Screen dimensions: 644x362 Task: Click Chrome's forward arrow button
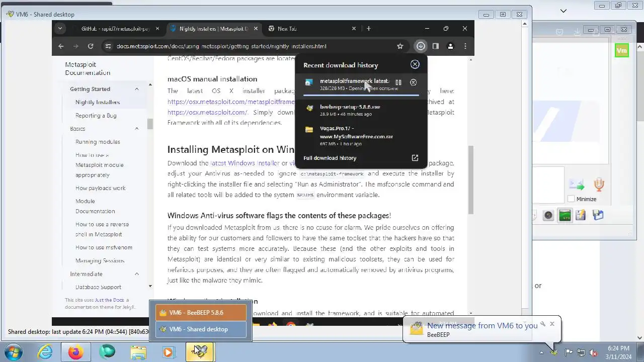point(76,46)
